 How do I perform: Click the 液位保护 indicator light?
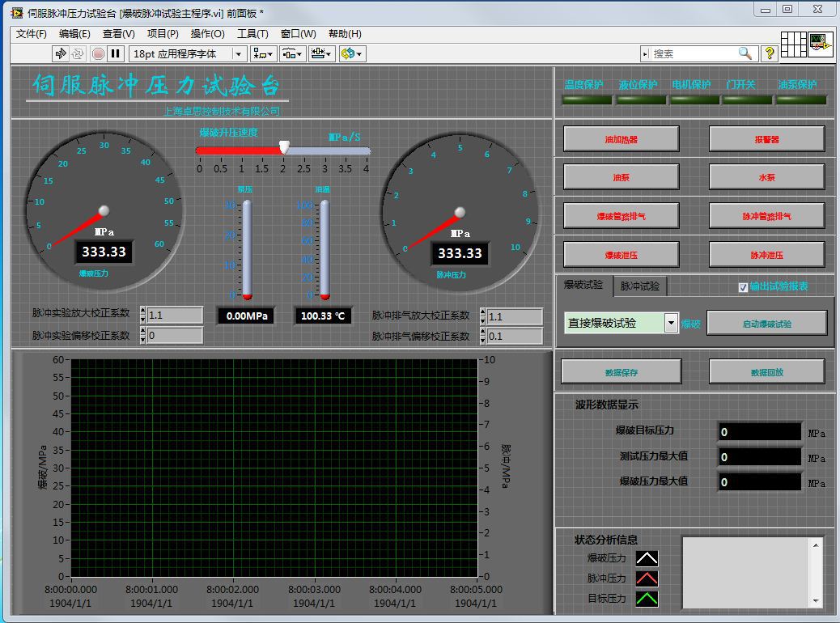pyautogui.click(x=641, y=100)
